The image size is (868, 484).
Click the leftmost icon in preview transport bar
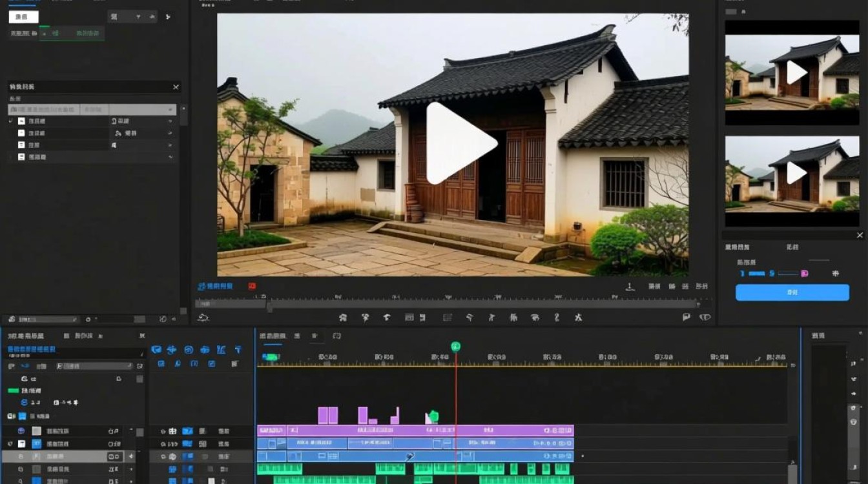click(x=343, y=318)
